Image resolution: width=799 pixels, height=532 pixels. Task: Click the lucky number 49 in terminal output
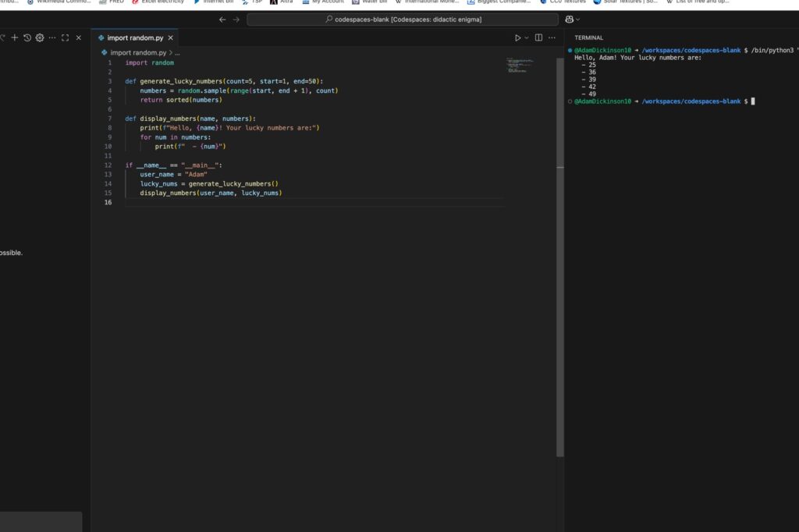coord(592,94)
